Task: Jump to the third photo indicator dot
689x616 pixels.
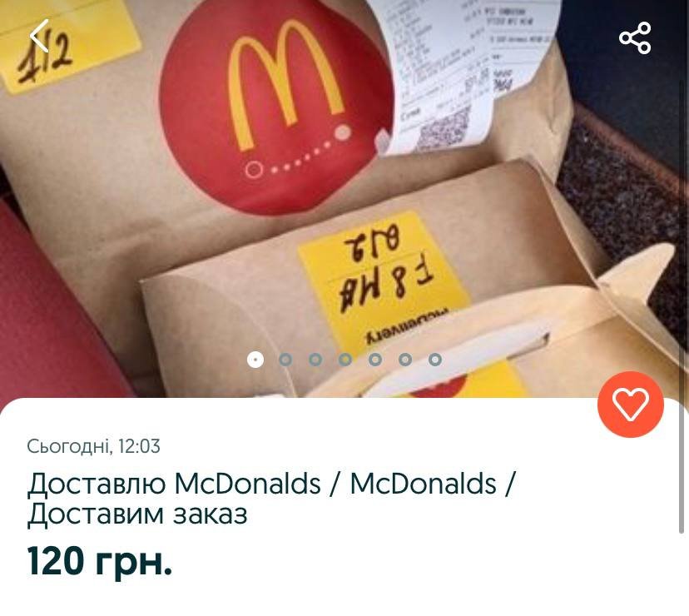Action: pos(315,360)
